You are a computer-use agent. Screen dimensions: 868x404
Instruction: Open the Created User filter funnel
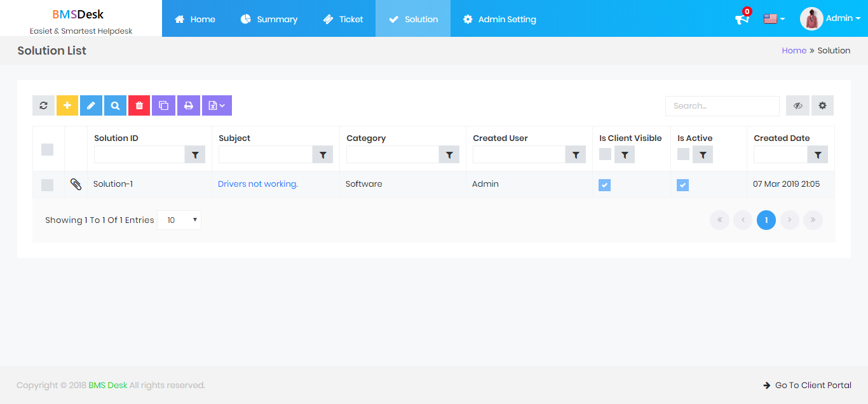point(576,154)
